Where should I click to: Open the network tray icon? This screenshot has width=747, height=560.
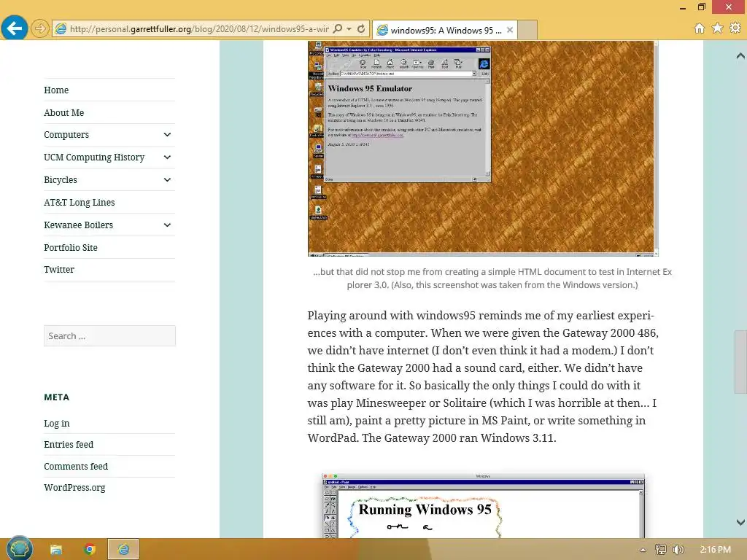coord(661,550)
